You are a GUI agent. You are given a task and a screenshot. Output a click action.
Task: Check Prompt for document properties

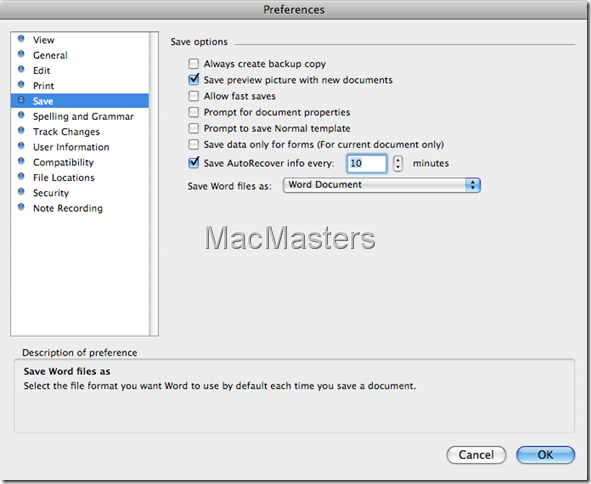pos(194,112)
